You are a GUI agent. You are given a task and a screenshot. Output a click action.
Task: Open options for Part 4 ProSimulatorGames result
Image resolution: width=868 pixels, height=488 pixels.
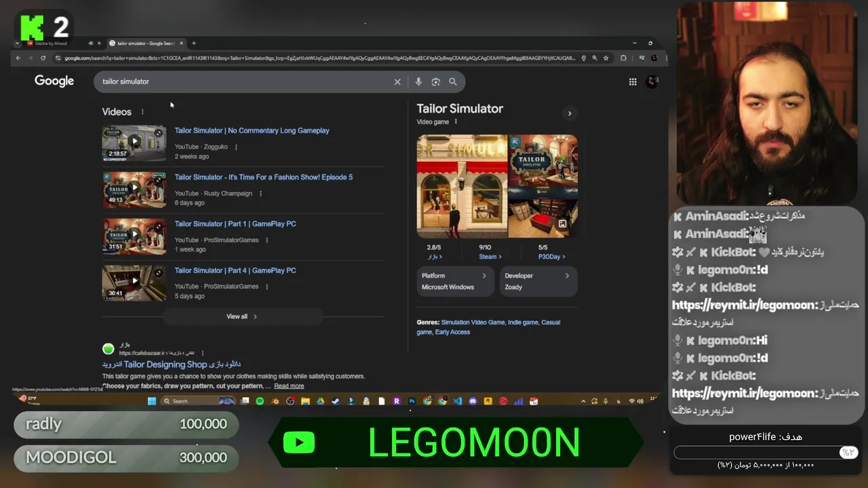(267, 287)
